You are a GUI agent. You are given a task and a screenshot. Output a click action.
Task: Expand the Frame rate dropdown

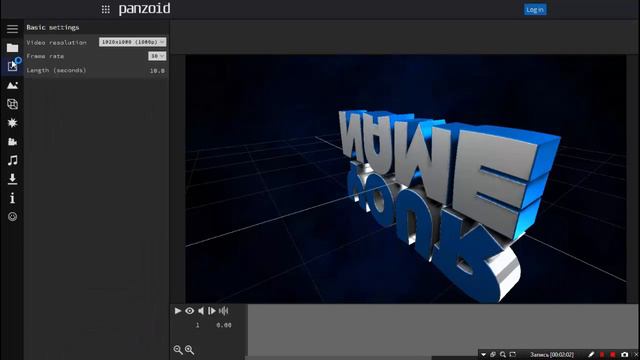pos(157,56)
